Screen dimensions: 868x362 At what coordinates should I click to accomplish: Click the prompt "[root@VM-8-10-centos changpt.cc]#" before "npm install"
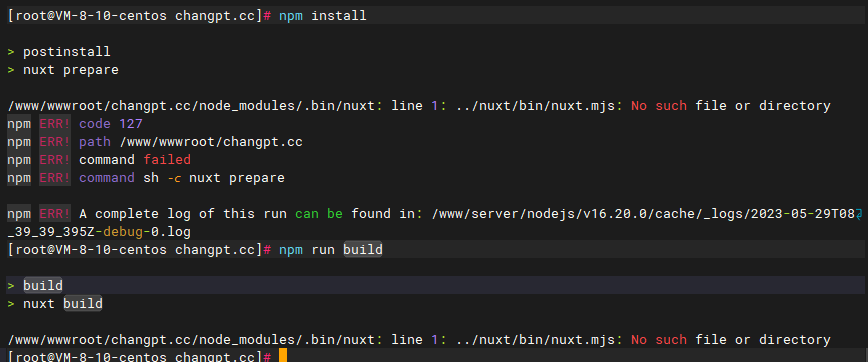point(139,15)
